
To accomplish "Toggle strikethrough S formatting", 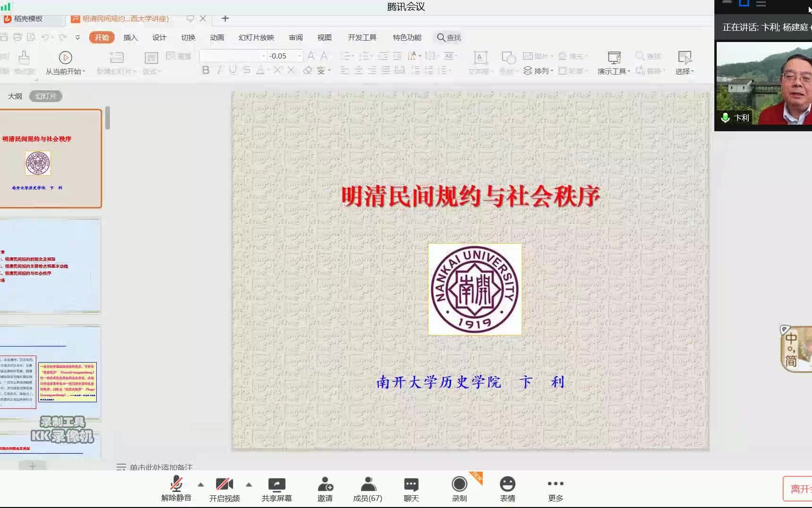I will tap(246, 70).
